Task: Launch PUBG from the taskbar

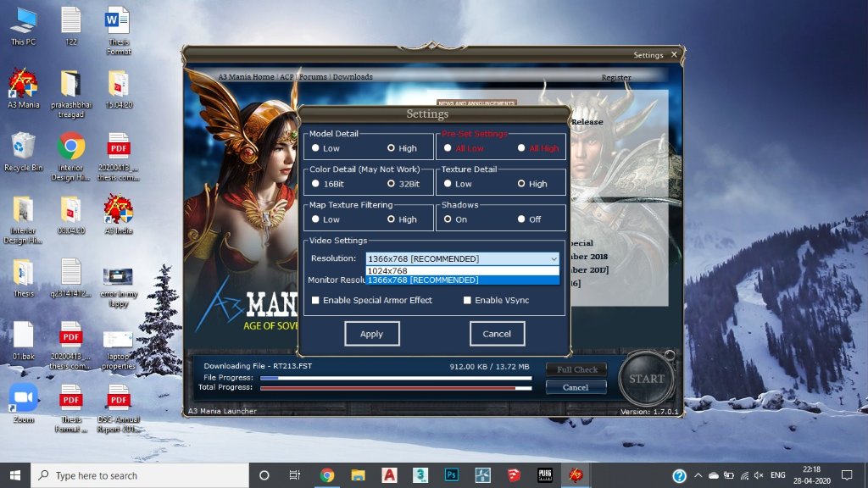Action: coord(545,475)
